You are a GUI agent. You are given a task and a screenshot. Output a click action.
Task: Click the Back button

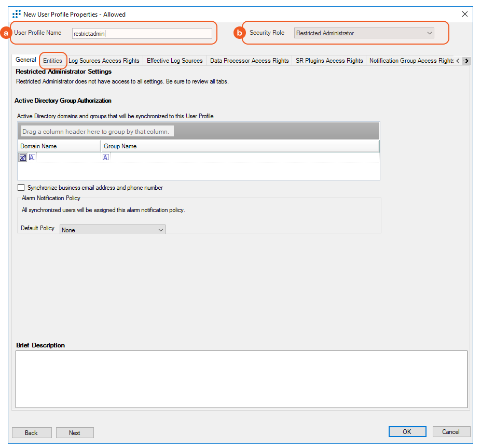(32, 432)
